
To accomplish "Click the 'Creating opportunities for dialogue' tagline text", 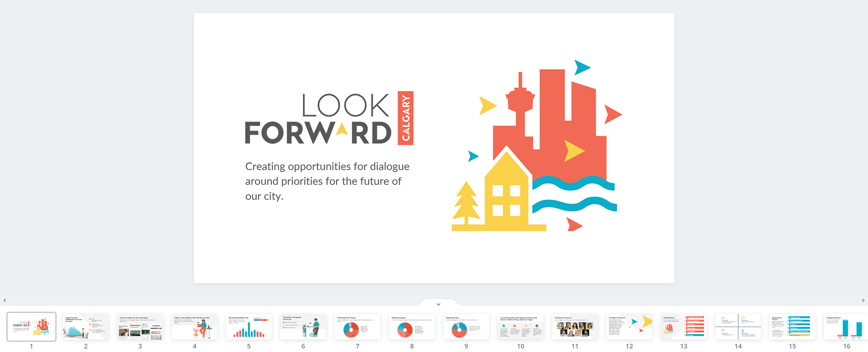I will tap(327, 181).
